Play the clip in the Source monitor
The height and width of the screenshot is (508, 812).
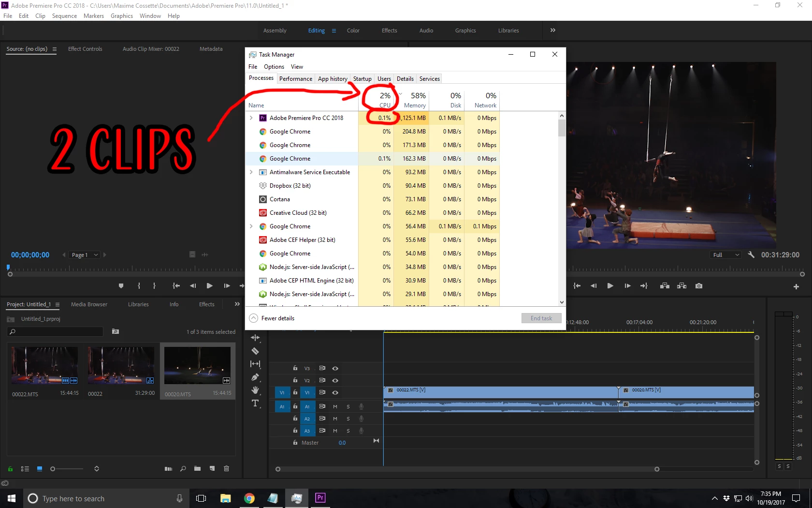coord(209,286)
